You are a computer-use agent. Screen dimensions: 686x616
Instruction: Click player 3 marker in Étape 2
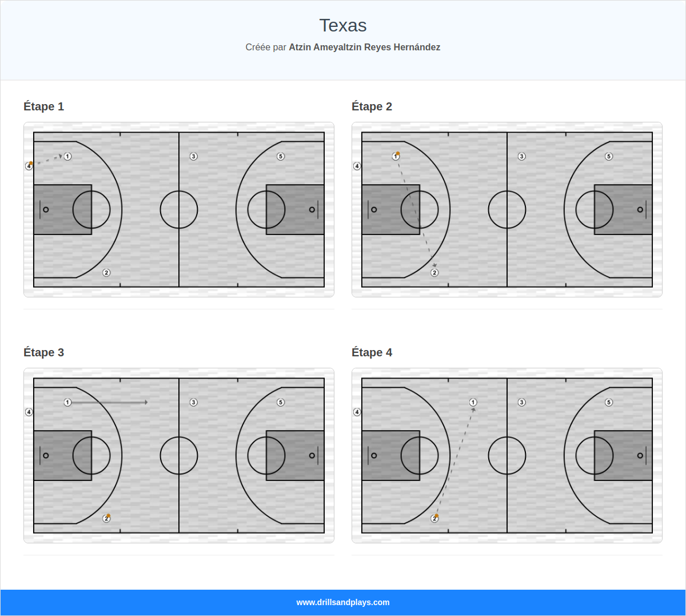tap(522, 155)
